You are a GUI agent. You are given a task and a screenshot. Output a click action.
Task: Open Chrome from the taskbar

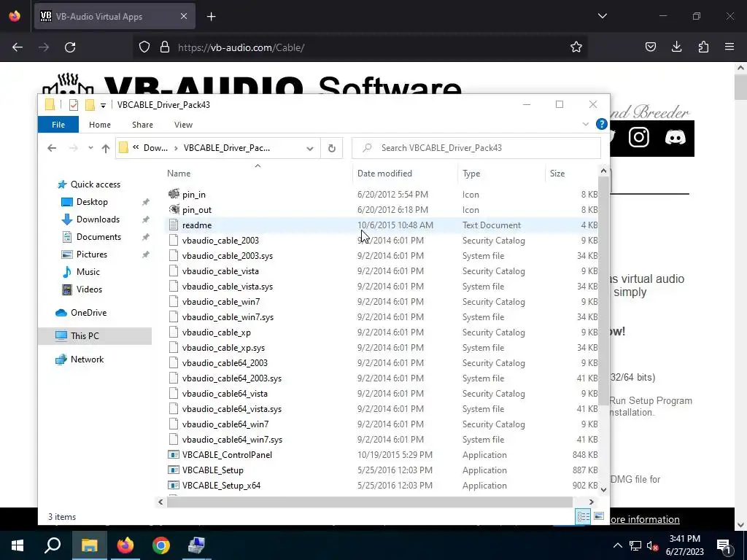161,545
